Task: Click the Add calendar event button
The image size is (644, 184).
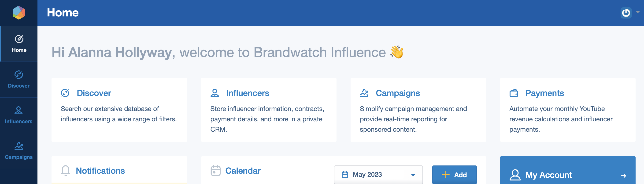Action: tap(454, 175)
